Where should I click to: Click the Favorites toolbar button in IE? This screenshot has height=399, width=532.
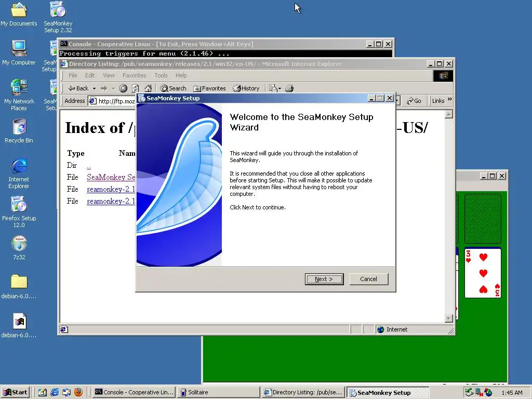pyautogui.click(x=209, y=88)
